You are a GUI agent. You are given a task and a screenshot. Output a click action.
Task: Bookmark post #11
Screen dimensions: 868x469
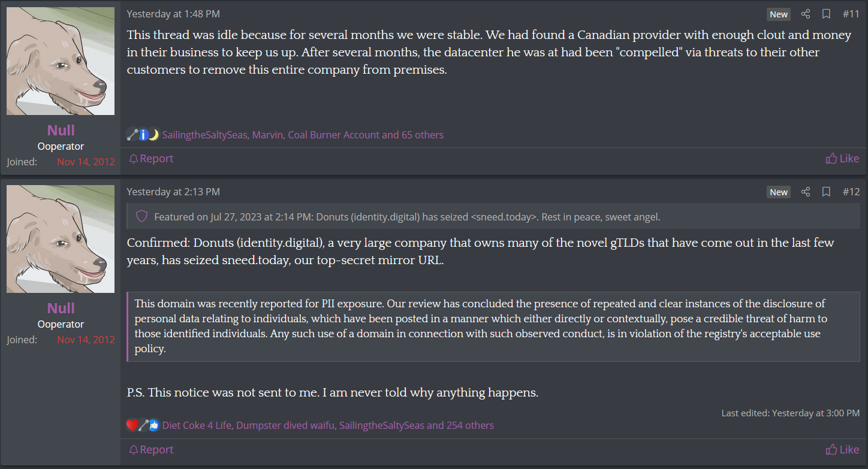[x=826, y=14]
